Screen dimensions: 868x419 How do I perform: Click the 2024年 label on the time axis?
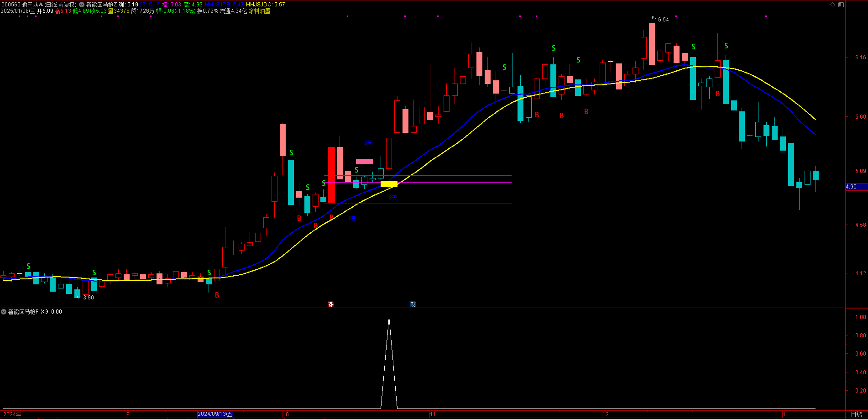click(12, 414)
